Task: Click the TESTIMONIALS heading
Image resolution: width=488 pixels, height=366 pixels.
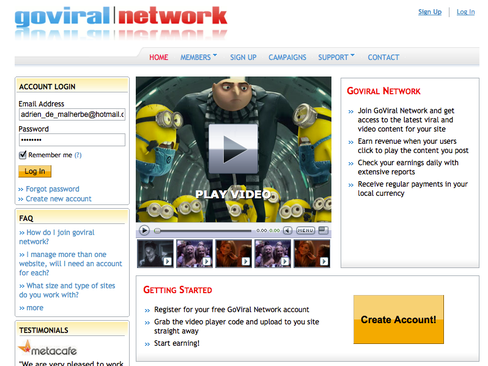Action: 44,330
